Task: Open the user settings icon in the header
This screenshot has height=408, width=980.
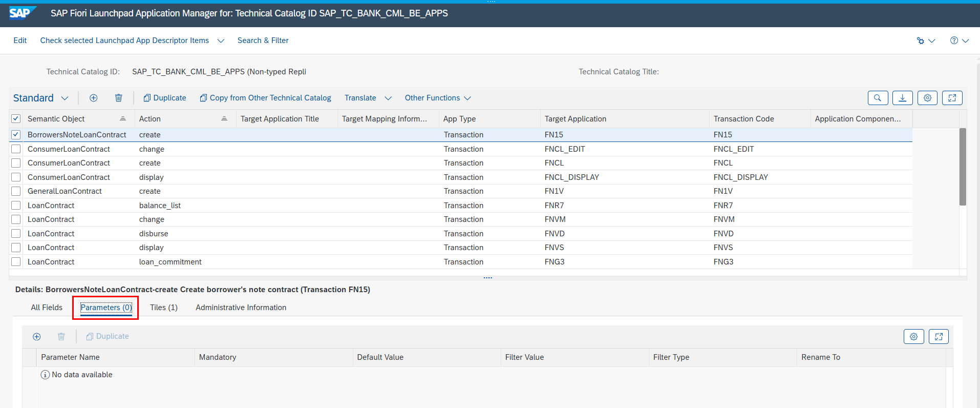Action: (921, 40)
